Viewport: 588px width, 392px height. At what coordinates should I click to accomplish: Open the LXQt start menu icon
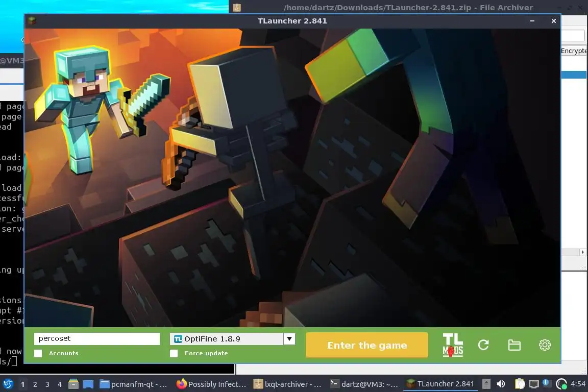point(8,384)
